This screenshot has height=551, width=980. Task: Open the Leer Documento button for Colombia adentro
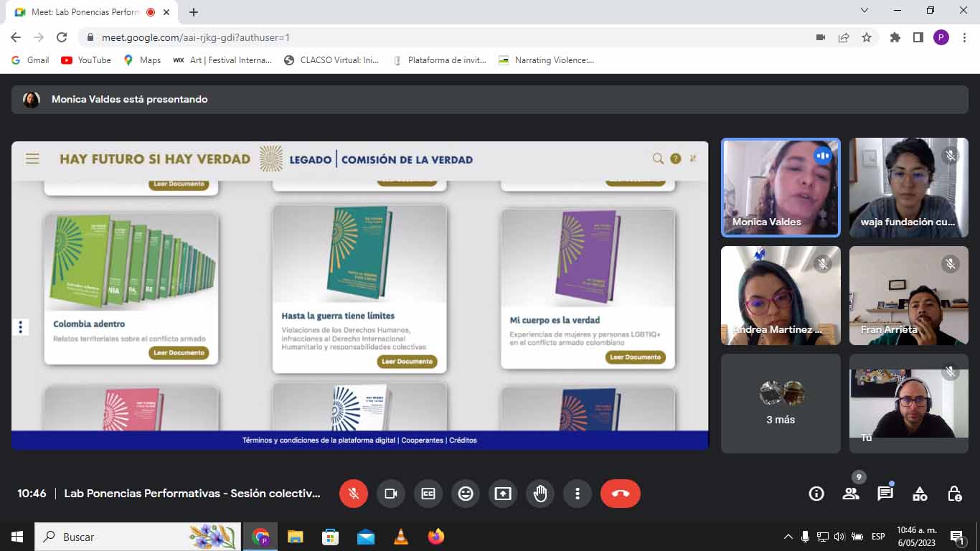click(179, 352)
